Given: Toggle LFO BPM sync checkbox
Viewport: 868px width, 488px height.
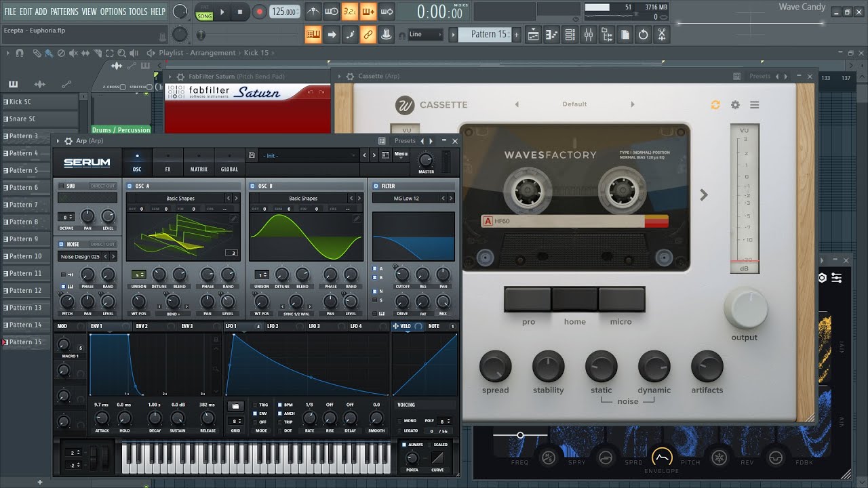Looking at the screenshot, I should [x=279, y=405].
